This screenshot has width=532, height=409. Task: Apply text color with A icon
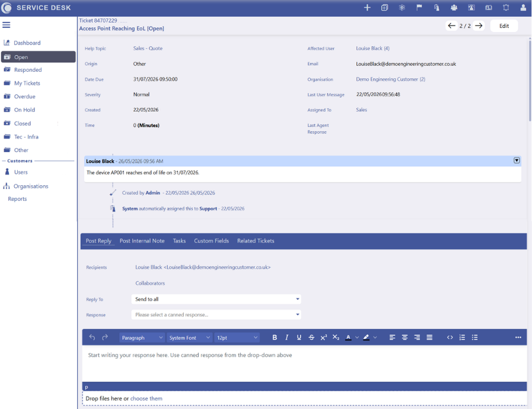point(348,337)
